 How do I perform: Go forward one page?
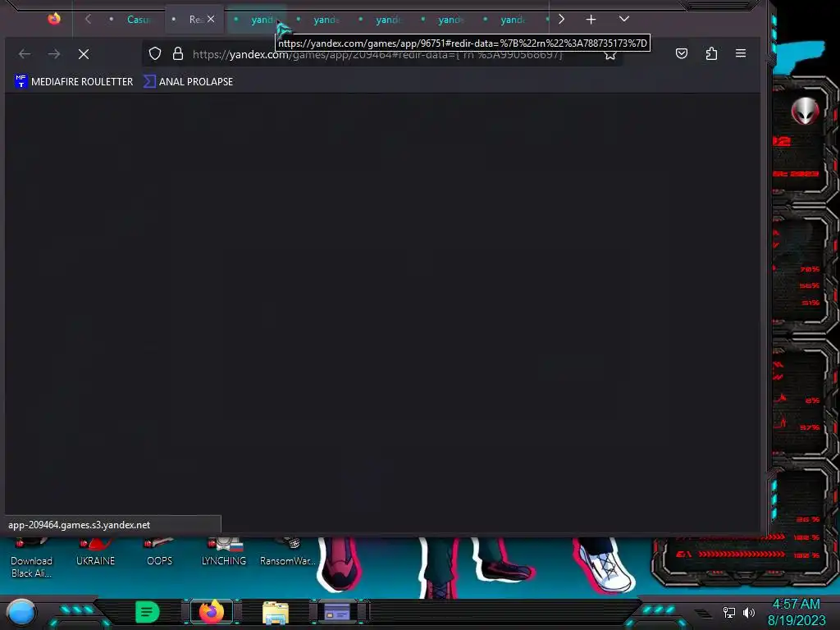[x=54, y=54]
